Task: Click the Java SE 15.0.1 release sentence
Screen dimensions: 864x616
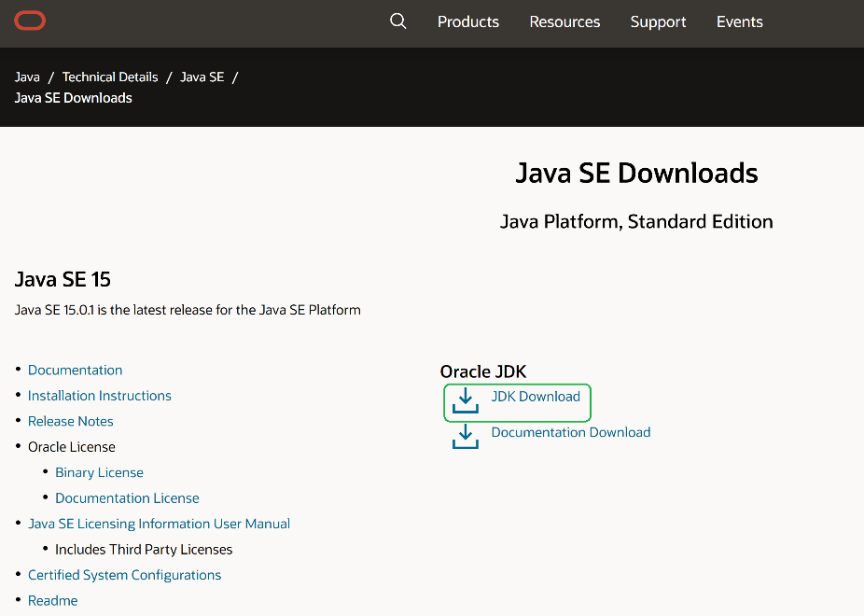Action: point(188,310)
